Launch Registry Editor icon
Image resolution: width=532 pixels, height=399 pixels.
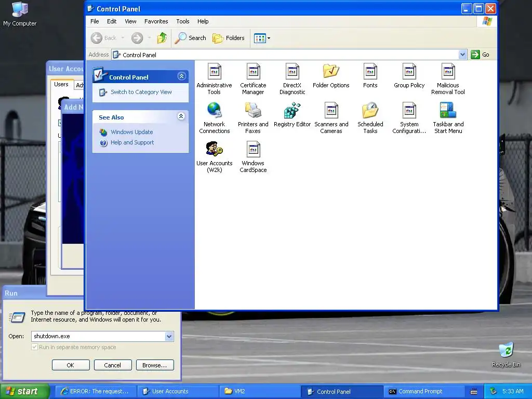[292, 115]
